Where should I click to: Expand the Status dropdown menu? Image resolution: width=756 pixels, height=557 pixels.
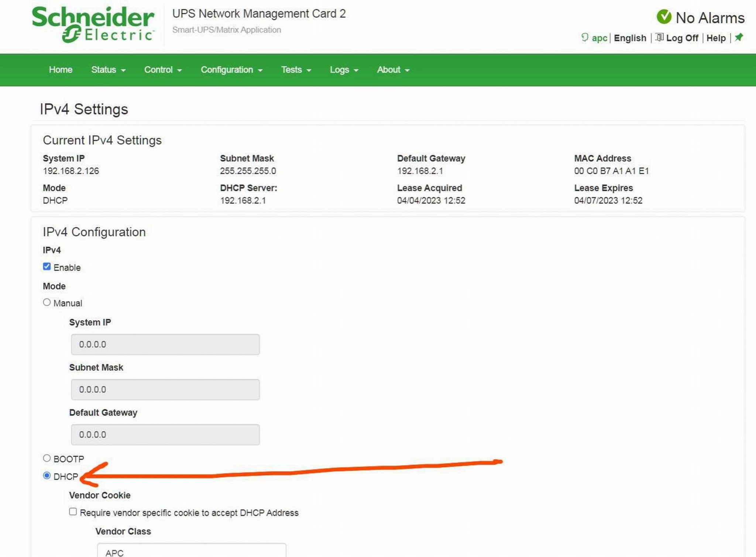tap(108, 70)
